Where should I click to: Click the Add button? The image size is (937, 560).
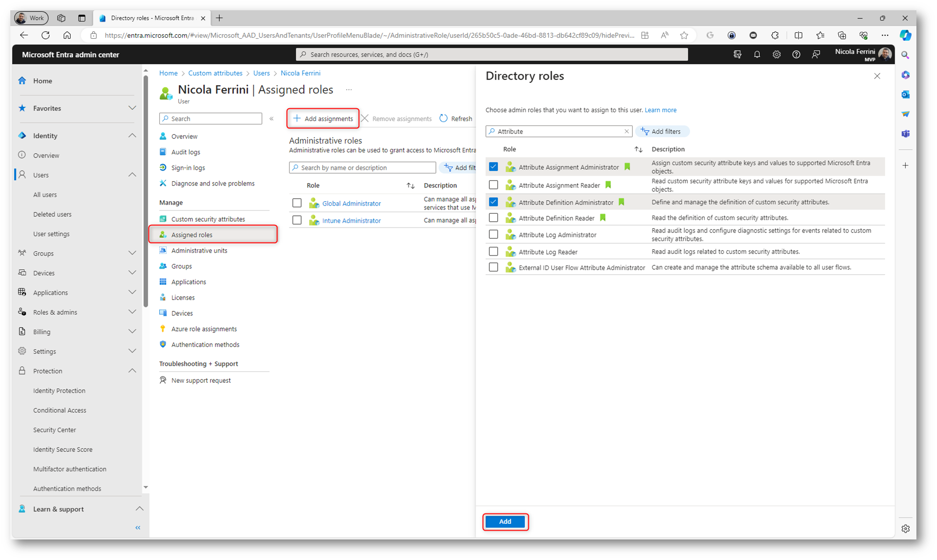(505, 522)
